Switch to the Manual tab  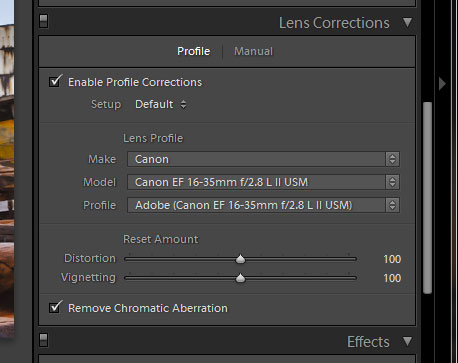253,51
